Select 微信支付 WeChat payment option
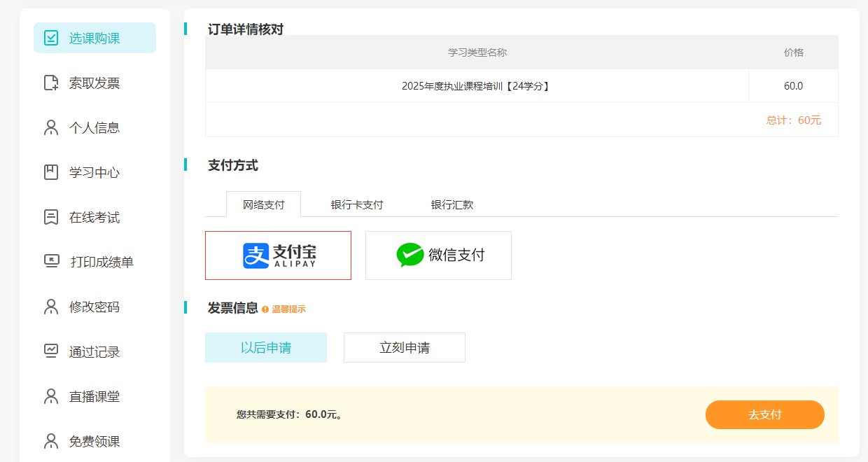The width and height of the screenshot is (868, 462). [438, 255]
